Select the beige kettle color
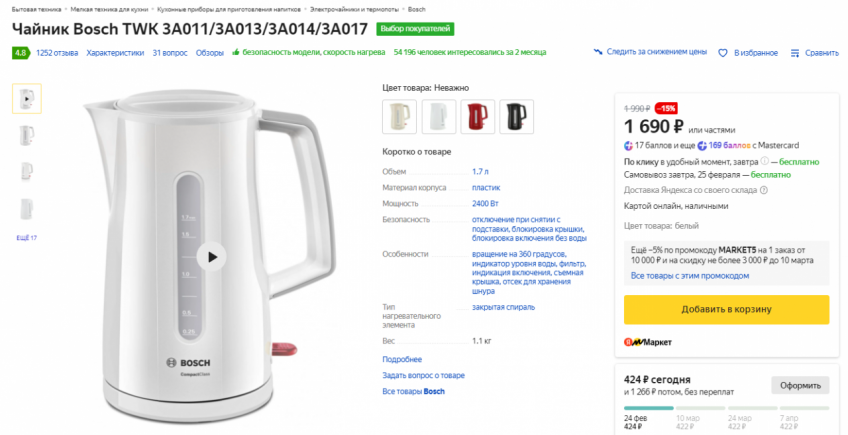Screen dimensions: 848x435 click(399, 117)
